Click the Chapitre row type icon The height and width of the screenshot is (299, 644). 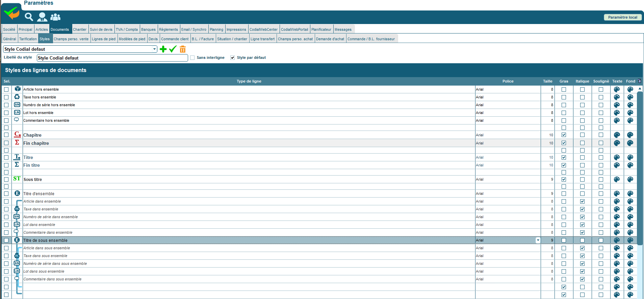coord(17,135)
